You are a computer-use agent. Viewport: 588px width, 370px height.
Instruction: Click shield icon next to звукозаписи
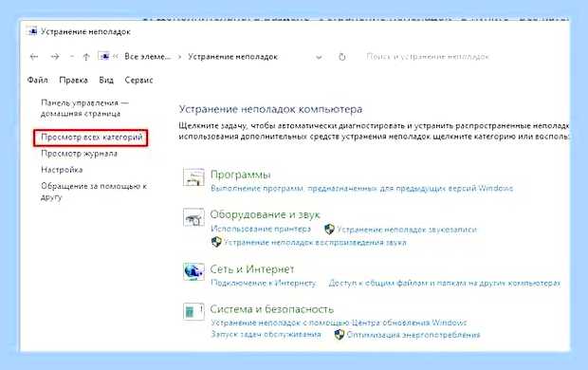click(x=329, y=229)
